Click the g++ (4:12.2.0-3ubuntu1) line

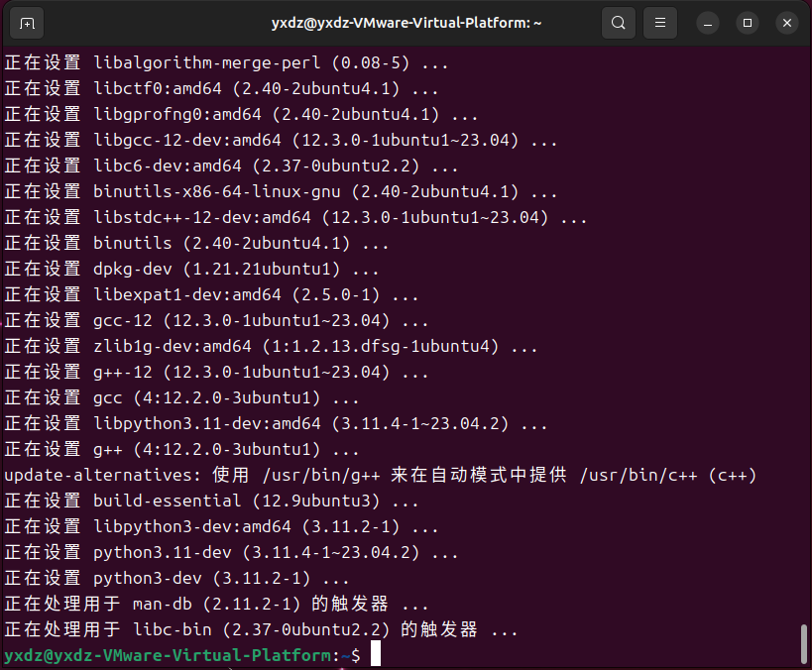[181, 449]
